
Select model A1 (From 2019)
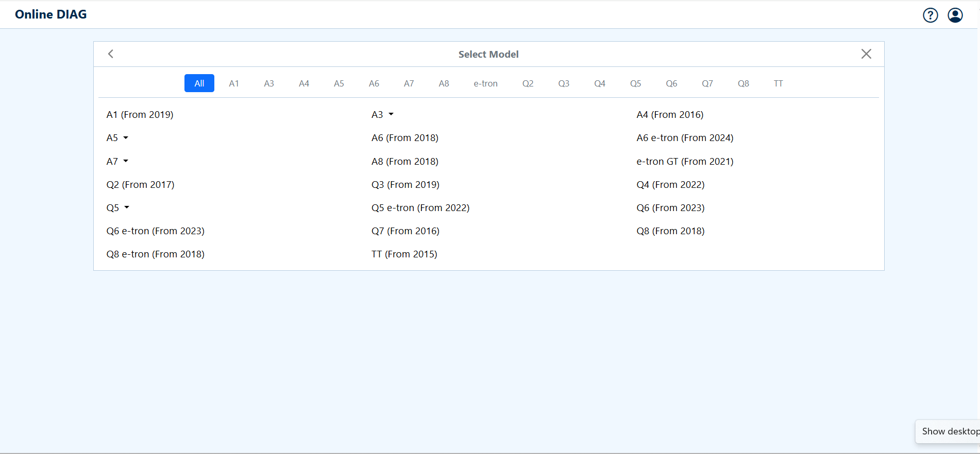pyautogui.click(x=140, y=115)
